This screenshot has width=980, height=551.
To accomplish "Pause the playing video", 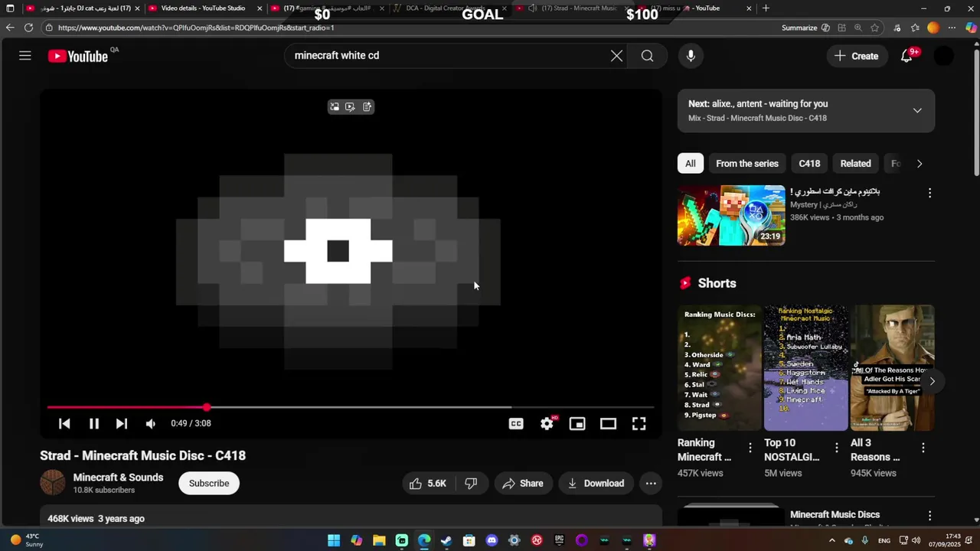I will 93,424.
